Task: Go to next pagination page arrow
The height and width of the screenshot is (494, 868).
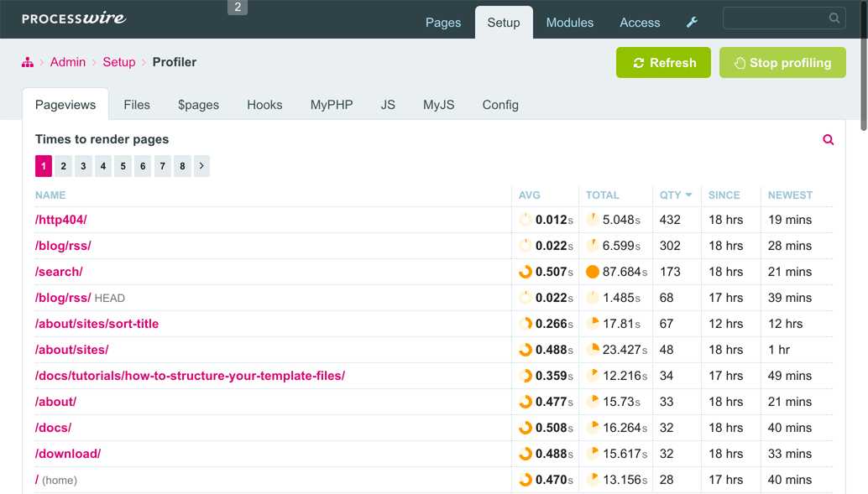Action: 201,166
